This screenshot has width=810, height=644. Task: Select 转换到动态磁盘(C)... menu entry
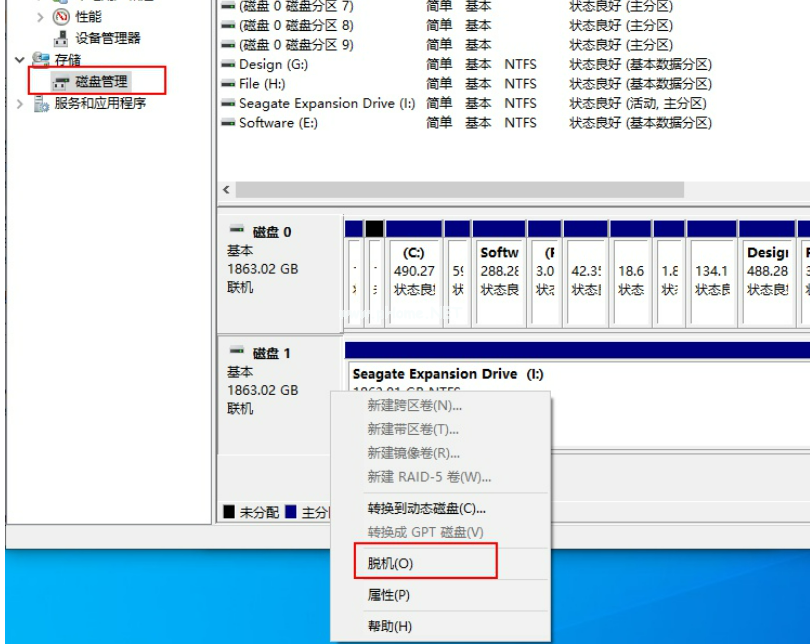pyautogui.click(x=426, y=508)
